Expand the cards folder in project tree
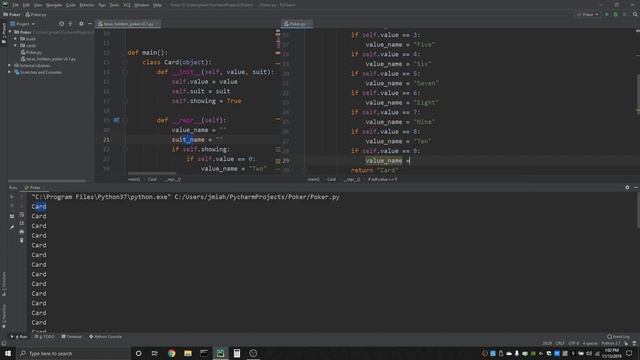Image resolution: width=640 pixels, height=360 pixels. point(16,45)
